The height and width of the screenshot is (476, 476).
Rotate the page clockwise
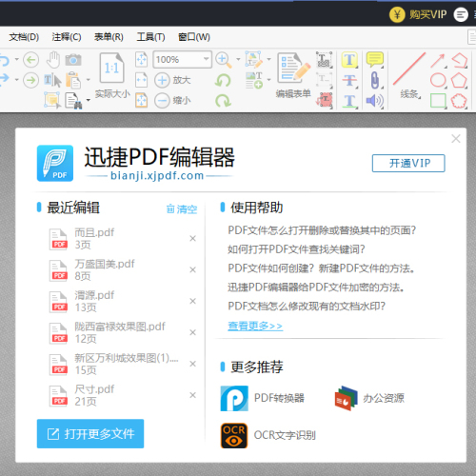click(223, 101)
